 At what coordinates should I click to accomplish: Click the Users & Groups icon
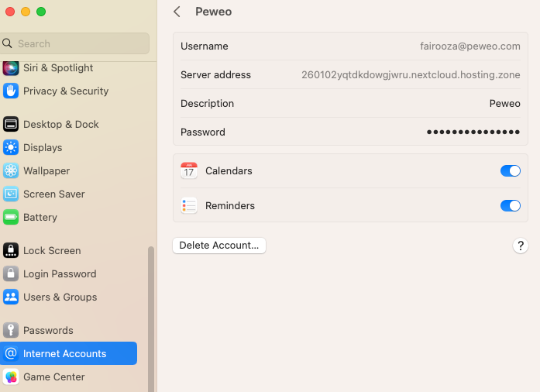(x=11, y=297)
